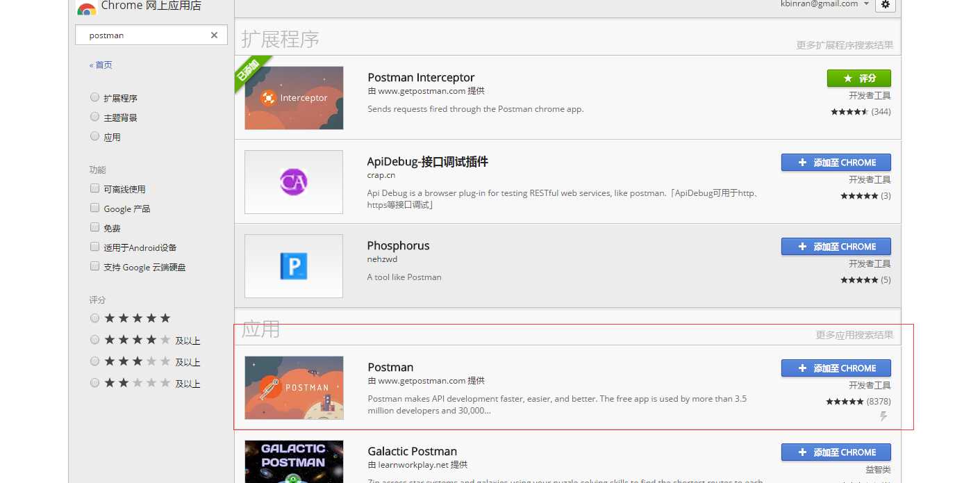The height and width of the screenshot is (483, 980).
Task: Click 开发者工具 category under Interceptor
Action: (x=870, y=96)
